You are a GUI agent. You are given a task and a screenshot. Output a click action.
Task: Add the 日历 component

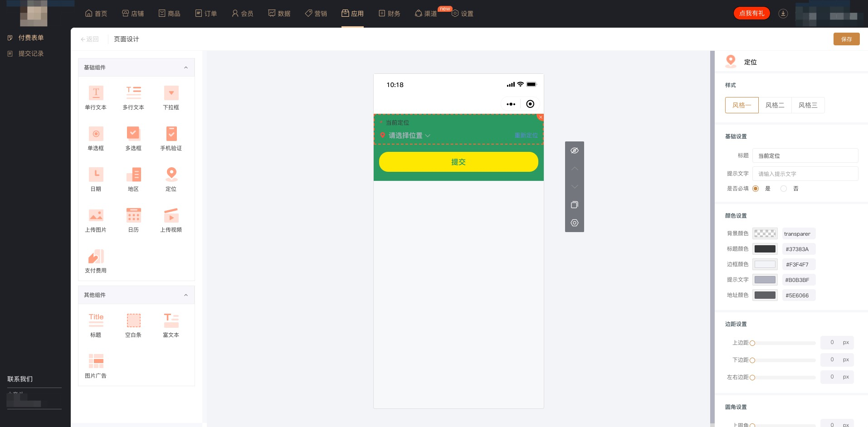tap(133, 220)
